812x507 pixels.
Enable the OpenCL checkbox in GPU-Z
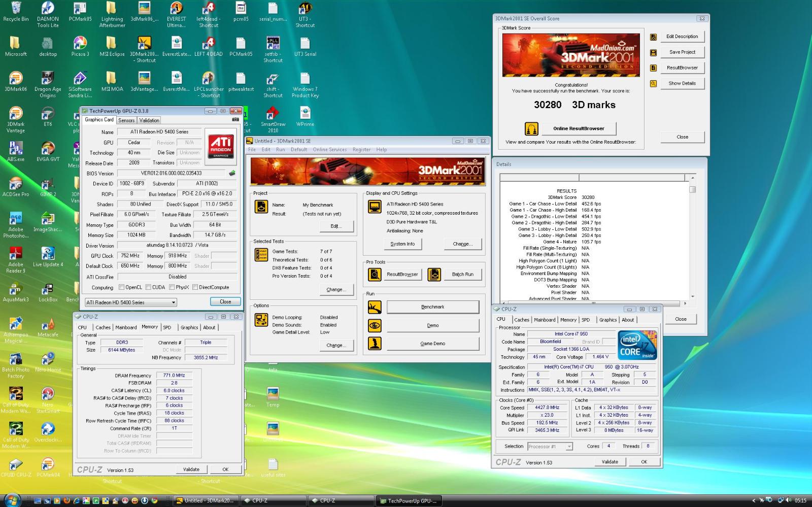[121, 287]
